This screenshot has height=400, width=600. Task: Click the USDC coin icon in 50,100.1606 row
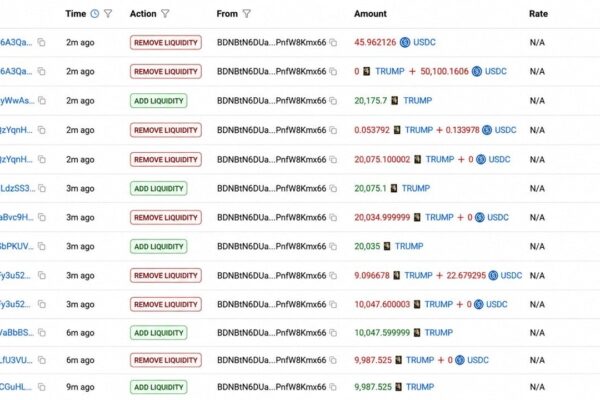[477, 72]
